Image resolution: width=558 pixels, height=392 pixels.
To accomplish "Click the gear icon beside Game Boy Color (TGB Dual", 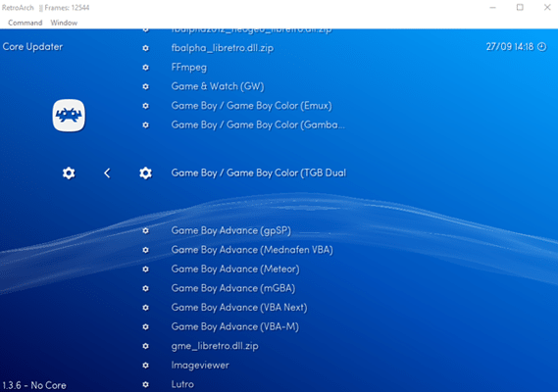I will point(145,173).
